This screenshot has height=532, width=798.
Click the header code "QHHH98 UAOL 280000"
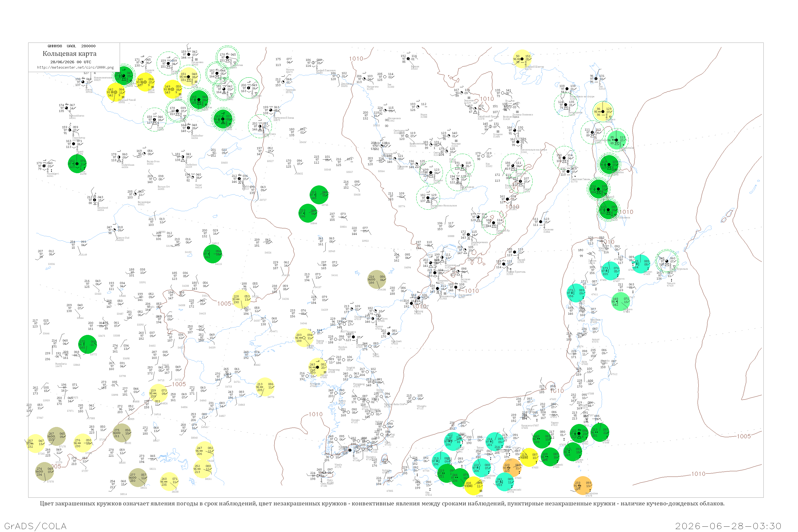click(x=72, y=46)
